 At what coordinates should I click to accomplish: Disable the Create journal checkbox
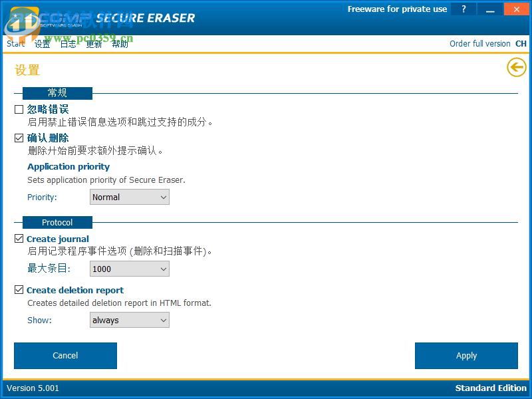pyautogui.click(x=19, y=239)
